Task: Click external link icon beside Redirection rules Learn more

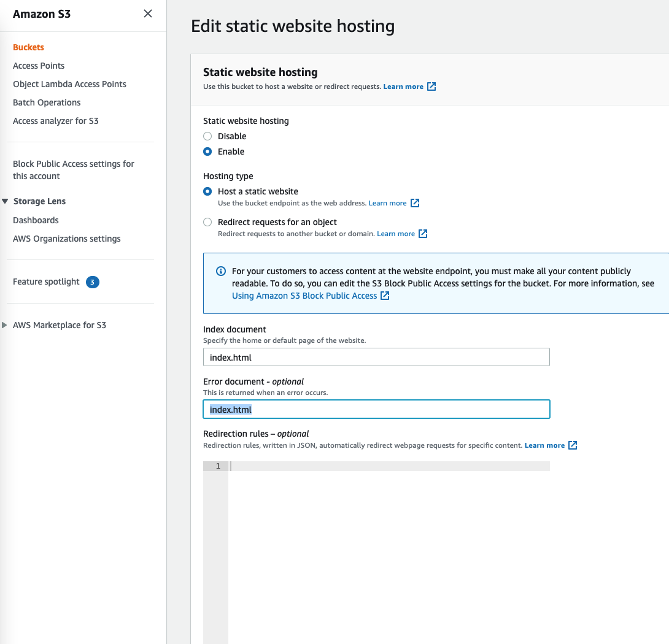Action: (573, 445)
